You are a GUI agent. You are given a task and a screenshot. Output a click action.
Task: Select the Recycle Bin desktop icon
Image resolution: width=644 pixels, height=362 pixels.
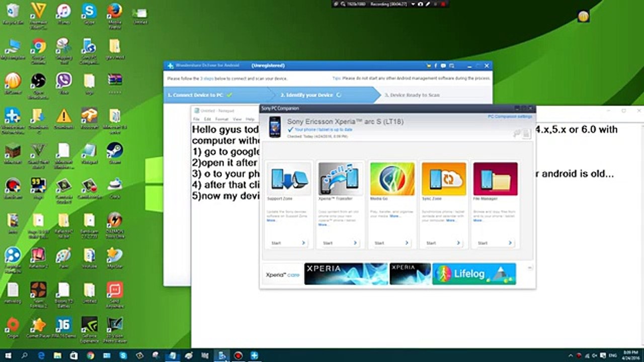point(13,14)
